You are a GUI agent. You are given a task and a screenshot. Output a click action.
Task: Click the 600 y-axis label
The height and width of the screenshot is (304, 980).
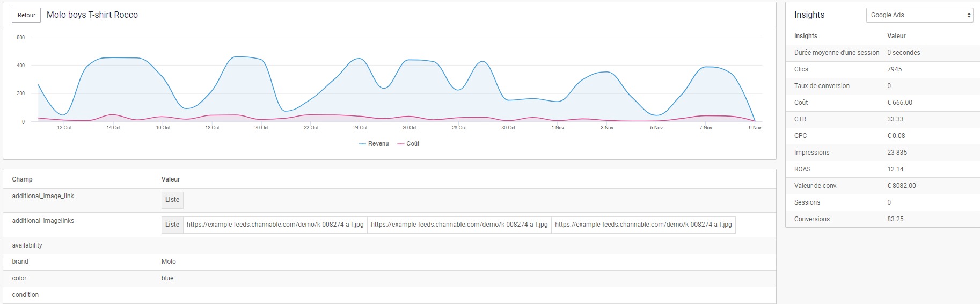tap(20, 38)
